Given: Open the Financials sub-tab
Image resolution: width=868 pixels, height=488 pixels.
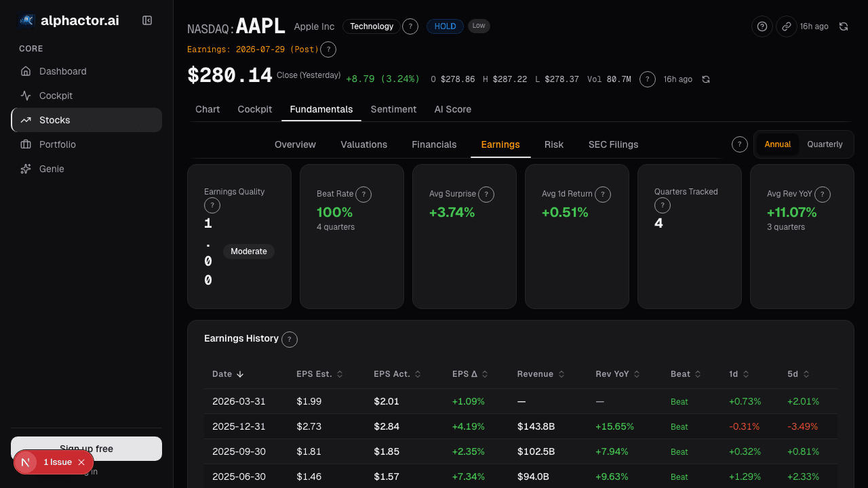Looking at the screenshot, I should click(x=434, y=144).
